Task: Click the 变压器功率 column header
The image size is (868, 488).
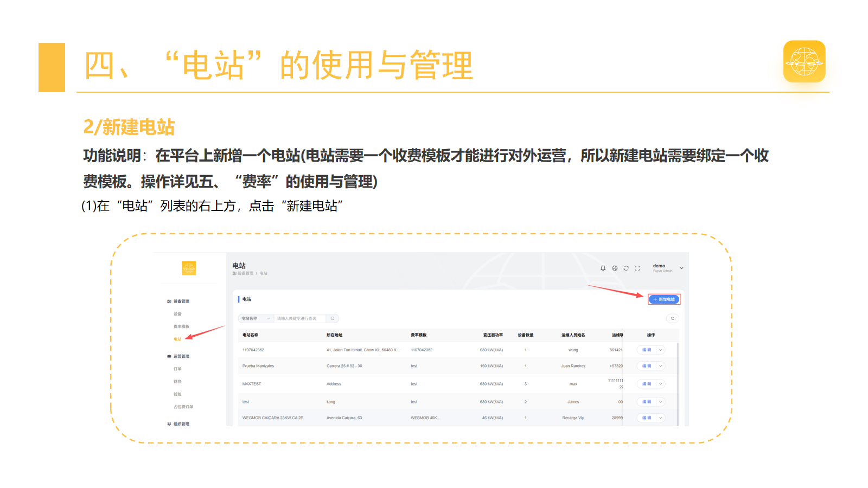Action: coord(493,335)
